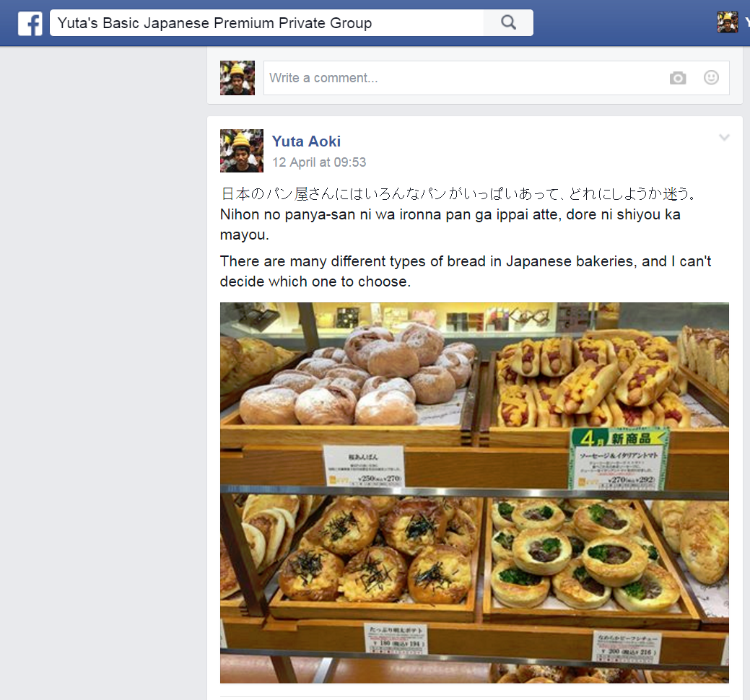Click the profile avatar in the top bar
Image resolution: width=750 pixels, height=700 pixels.
coord(727,22)
